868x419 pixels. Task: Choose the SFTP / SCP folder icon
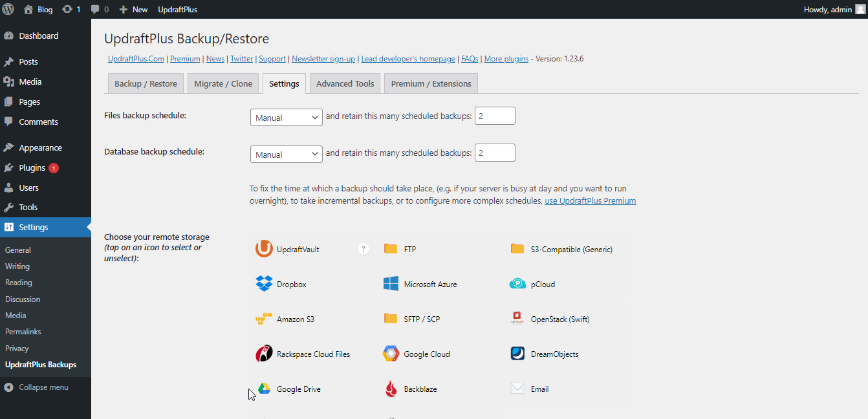pos(391,319)
